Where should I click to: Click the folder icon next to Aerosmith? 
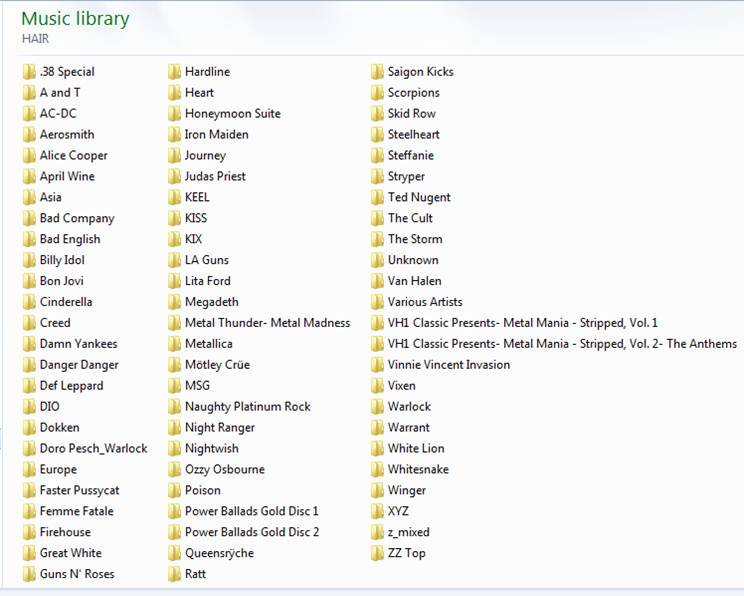(x=28, y=134)
